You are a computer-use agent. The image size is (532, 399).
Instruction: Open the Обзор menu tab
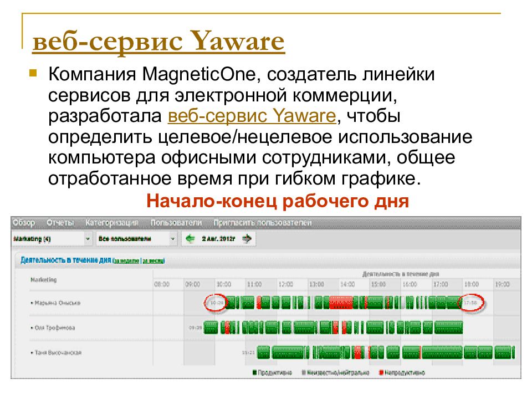[24, 223]
